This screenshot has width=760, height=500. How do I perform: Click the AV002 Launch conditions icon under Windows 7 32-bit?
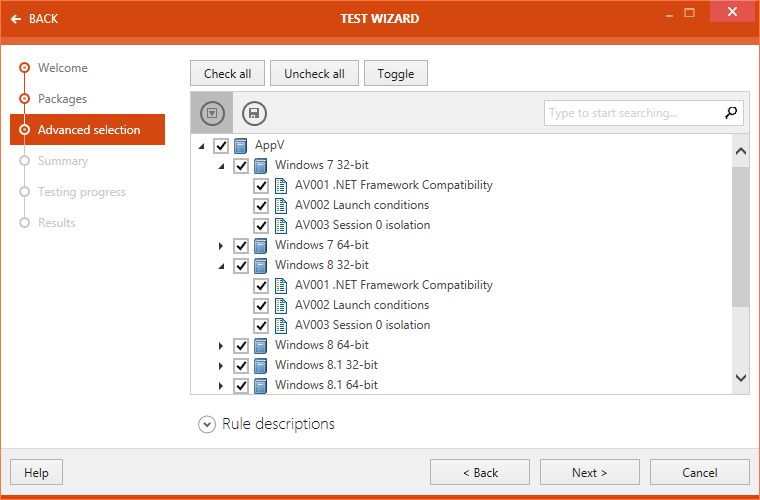(x=281, y=205)
